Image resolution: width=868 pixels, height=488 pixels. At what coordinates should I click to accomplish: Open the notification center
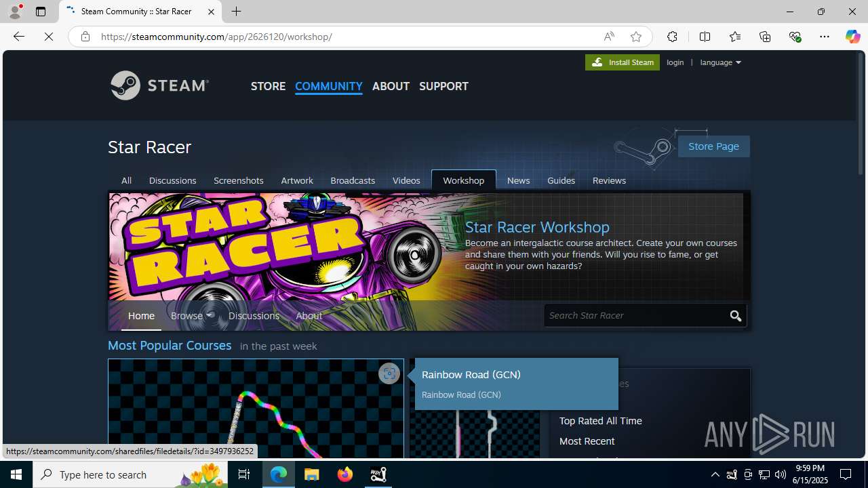click(x=846, y=474)
